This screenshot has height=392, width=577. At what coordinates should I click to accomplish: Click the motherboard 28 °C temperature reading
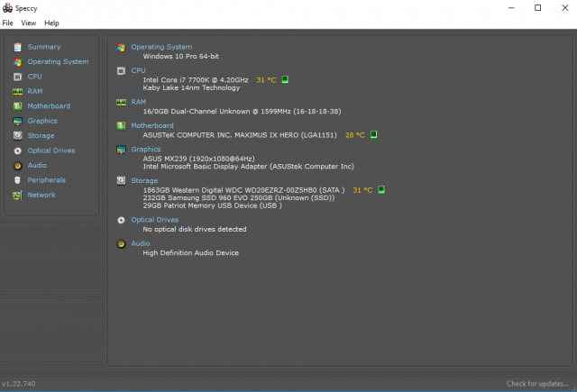[355, 135]
